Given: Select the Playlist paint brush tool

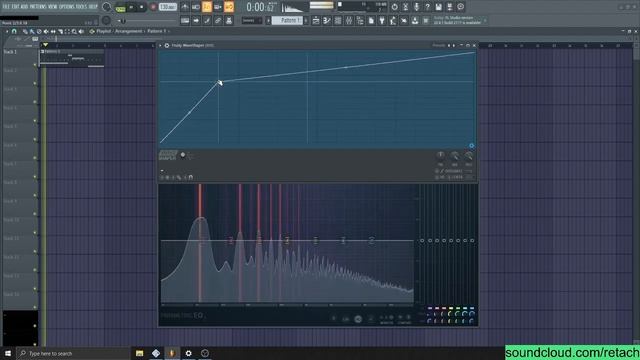Looking at the screenshot, I should point(32,31).
